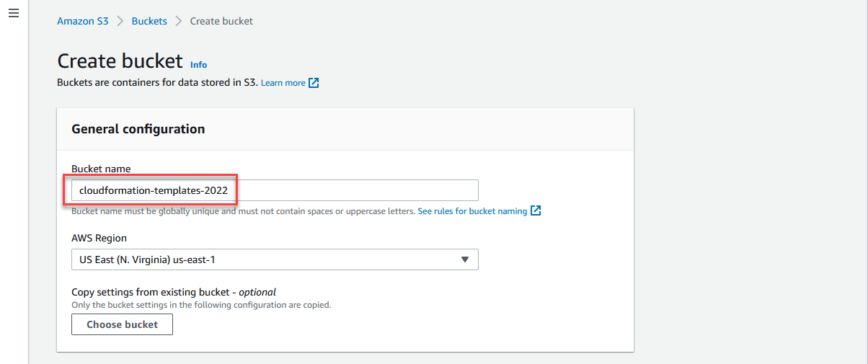Click Copy settings from existing bucket label
Screen dimensions: 868x364
click(x=174, y=292)
